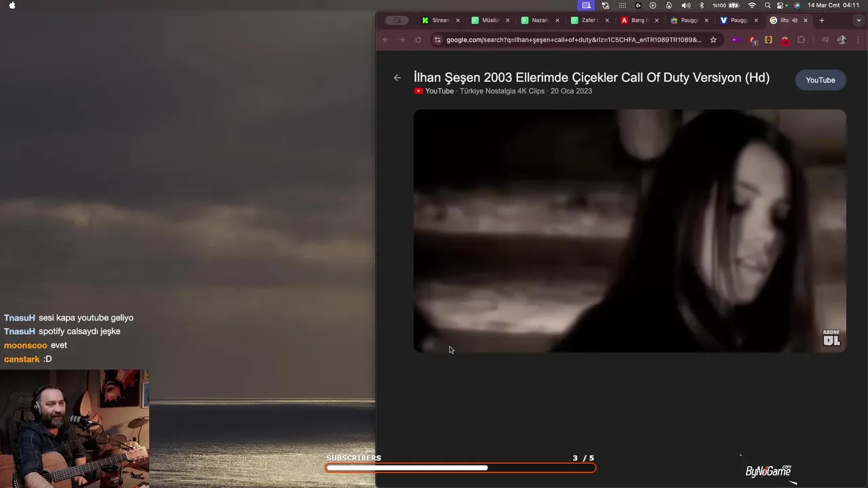The image size is (868, 488).
Task: Bookmark this page with the star
Action: coord(713,40)
